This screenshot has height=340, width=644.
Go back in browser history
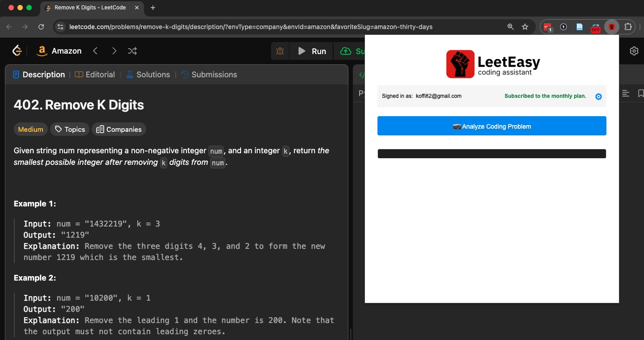[9, 27]
